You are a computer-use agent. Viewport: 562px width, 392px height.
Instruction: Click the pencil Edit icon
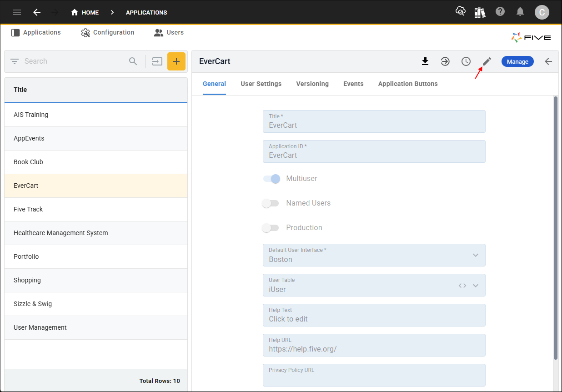click(x=487, y=61)
